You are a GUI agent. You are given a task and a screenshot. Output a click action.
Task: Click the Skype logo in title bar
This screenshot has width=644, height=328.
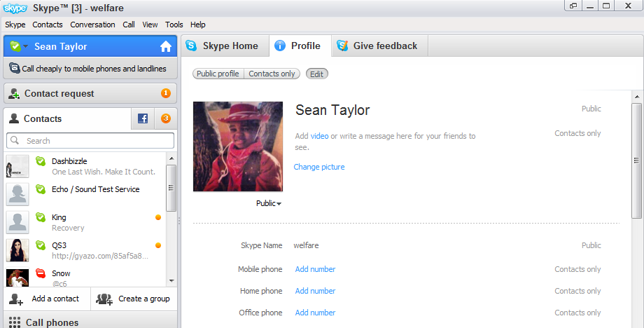click(x=15, y=8)
